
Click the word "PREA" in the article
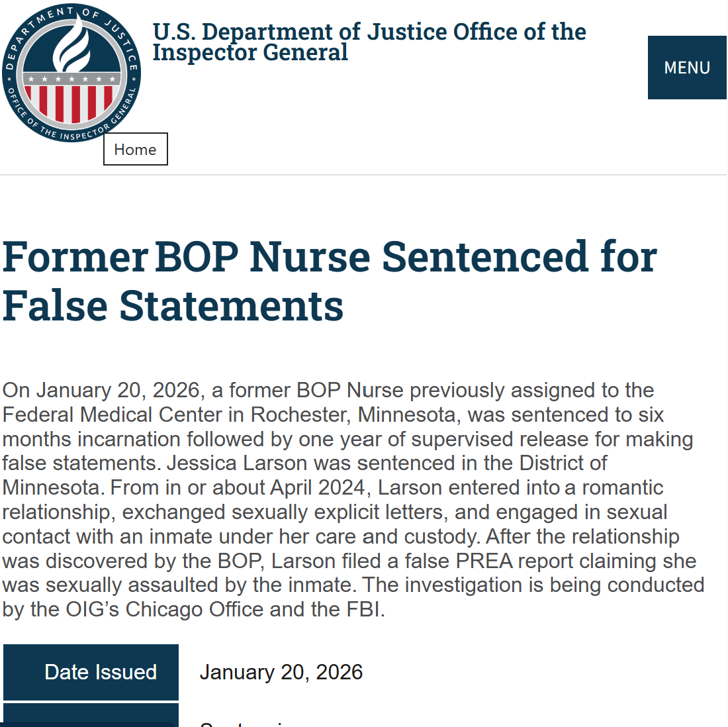coord(484,561)
